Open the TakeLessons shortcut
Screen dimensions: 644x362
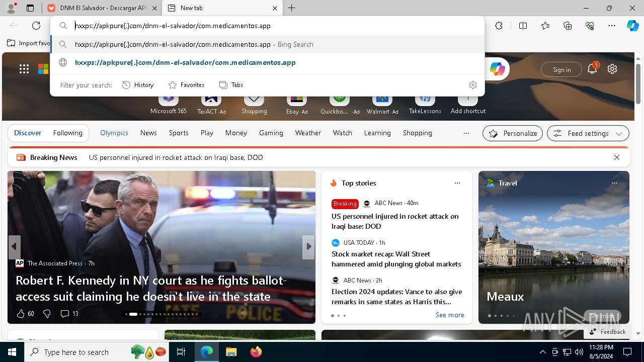[x=425, y=105]
